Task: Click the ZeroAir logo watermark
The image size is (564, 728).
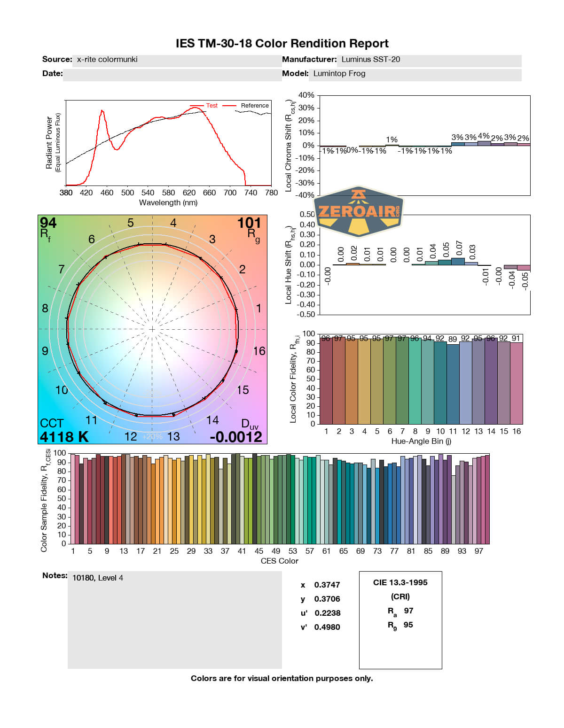Action: 359,212
